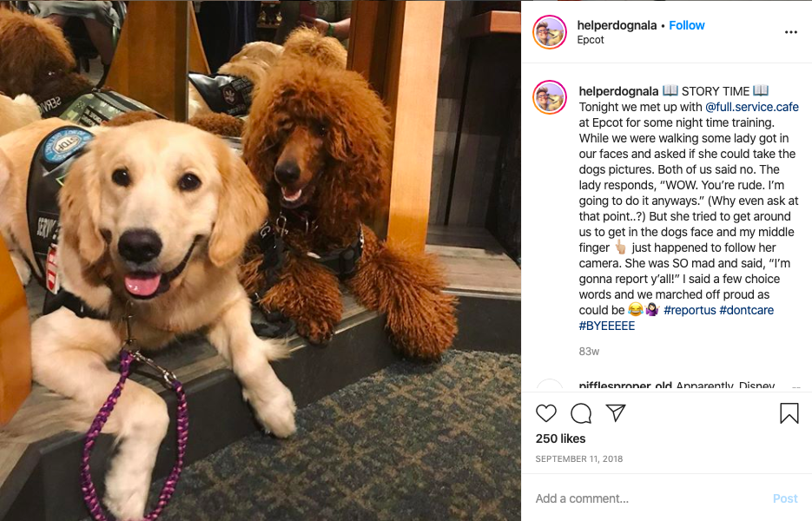Open the comment speech bubble icon
The height and width of the screenshot is (521, 812).
(x=581, y=413)
